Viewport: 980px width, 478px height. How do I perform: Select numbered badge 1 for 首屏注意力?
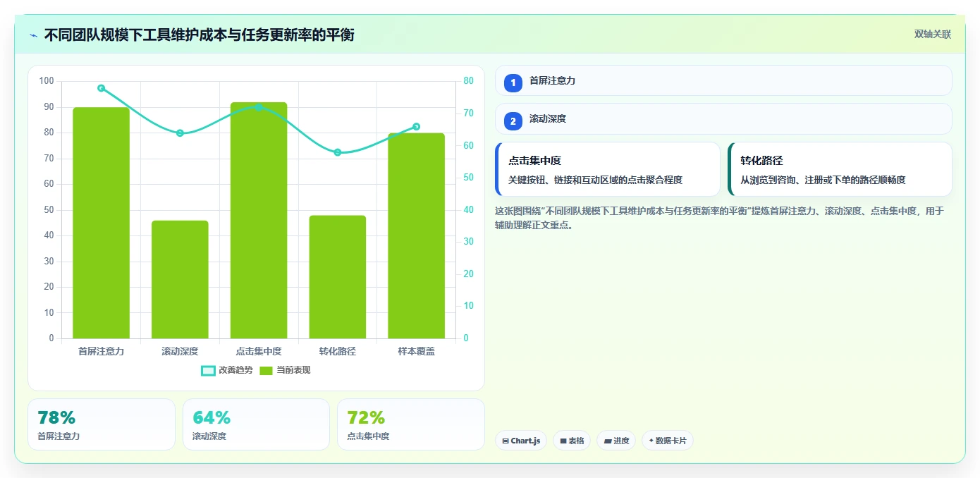pos(513,82)
